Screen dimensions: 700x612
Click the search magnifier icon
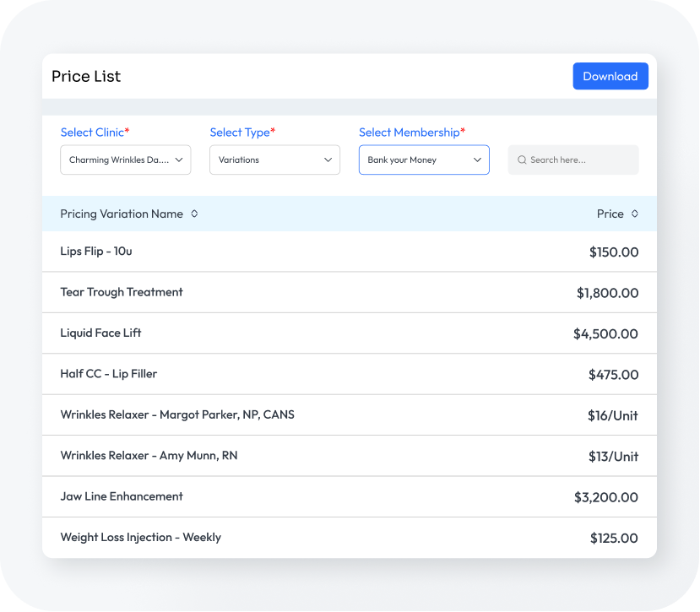pos(522,160)
